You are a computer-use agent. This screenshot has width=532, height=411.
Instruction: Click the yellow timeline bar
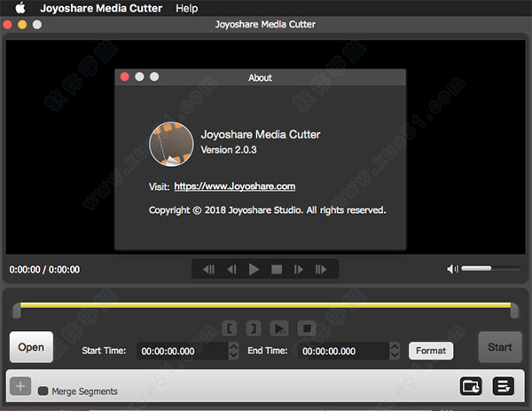(266, 305)
